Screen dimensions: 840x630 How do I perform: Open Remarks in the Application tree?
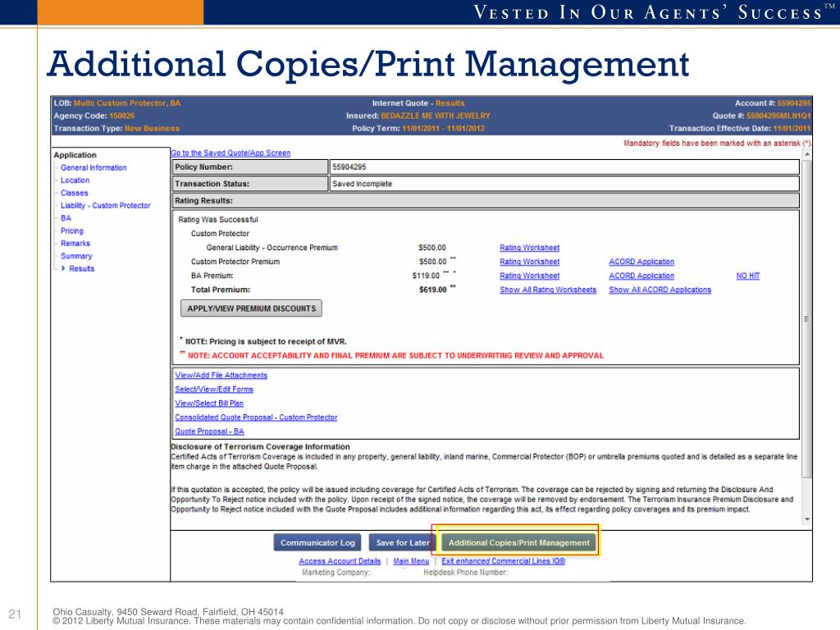coord(75,243)
